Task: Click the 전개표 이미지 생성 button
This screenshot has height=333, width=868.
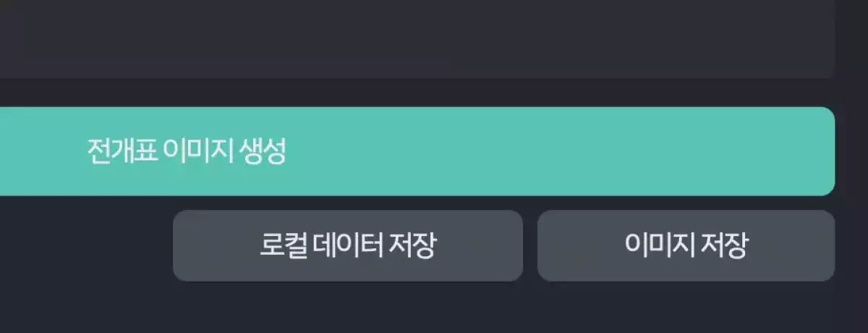Action: [417, 151]
